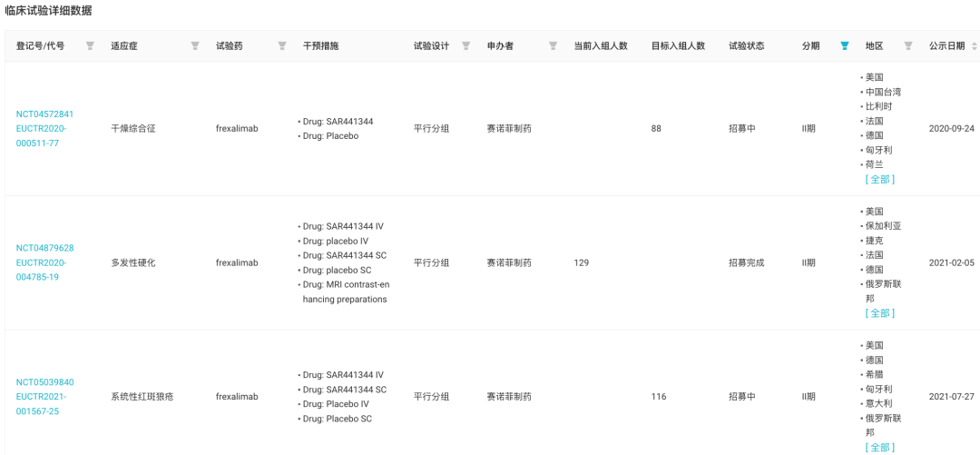Open filter icon for 适应症 column

pyautogui.click(x=195, y=45)
